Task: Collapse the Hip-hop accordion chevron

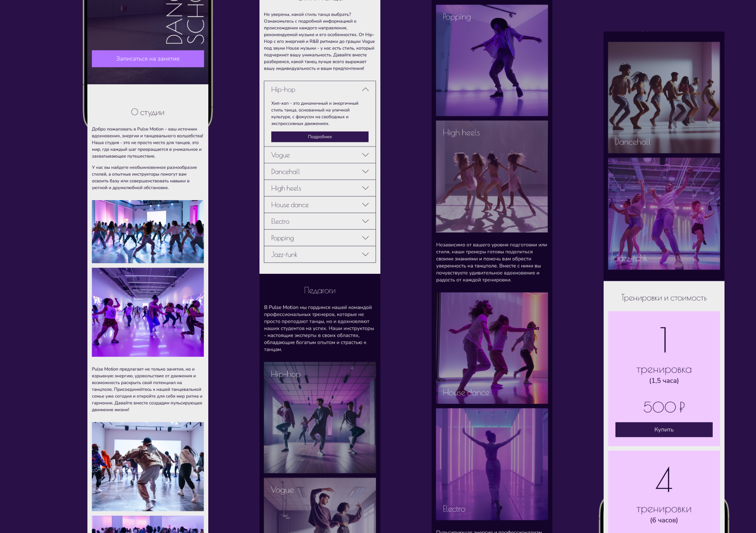Action: pyautogui.click(x=365, y=89)
